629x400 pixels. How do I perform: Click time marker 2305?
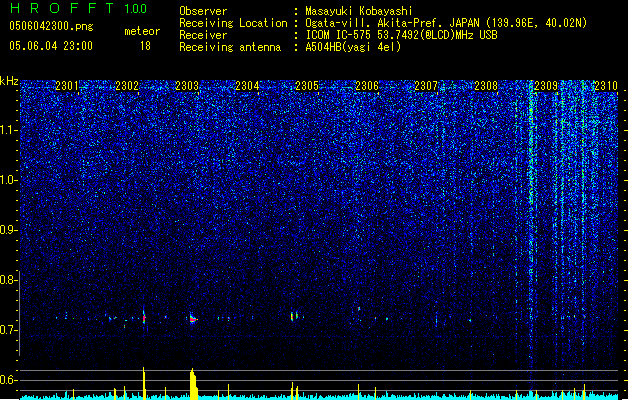coord(307,85)
